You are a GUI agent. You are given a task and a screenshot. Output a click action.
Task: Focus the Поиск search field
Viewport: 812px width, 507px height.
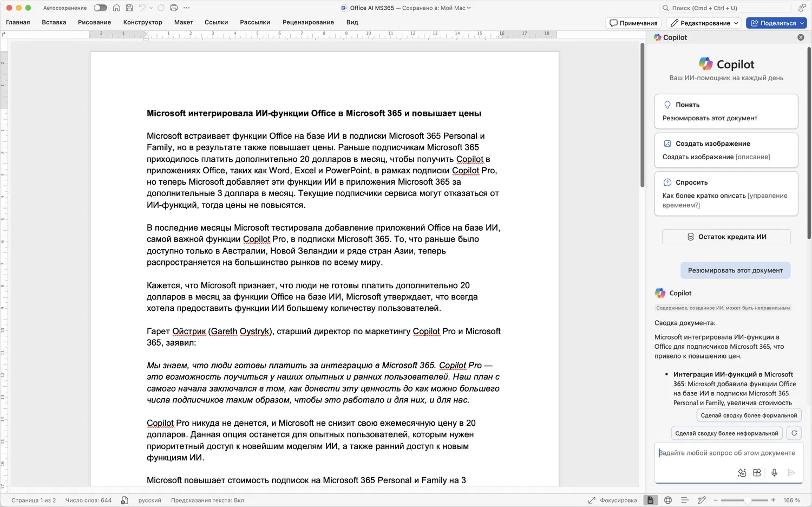click(x=725, y=8)
